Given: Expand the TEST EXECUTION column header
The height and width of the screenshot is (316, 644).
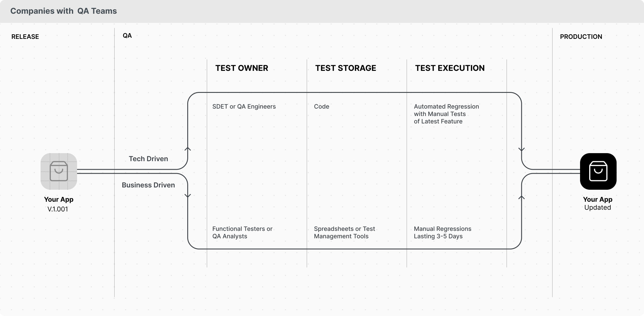Looking at the screenshot, I should coord(450,68).
